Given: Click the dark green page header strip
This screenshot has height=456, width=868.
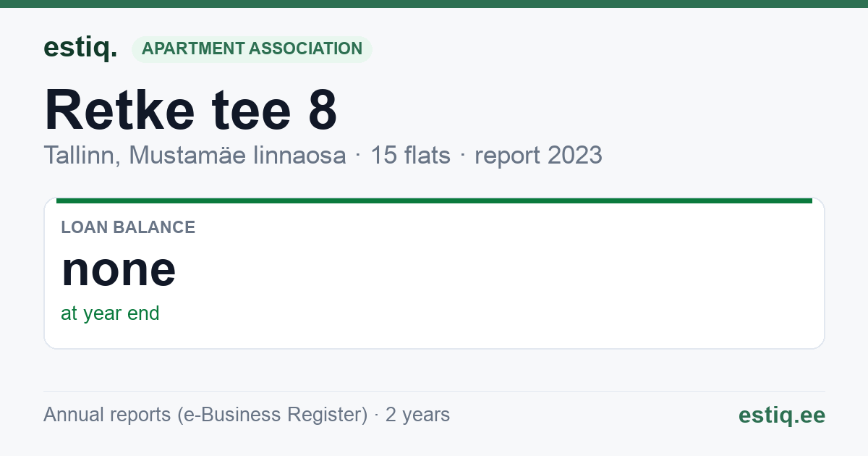Looking at the screenshot, I should tap(434, 4).
